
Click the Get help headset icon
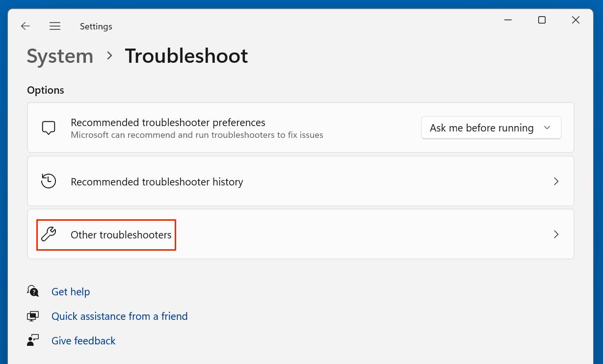point(33,291)
